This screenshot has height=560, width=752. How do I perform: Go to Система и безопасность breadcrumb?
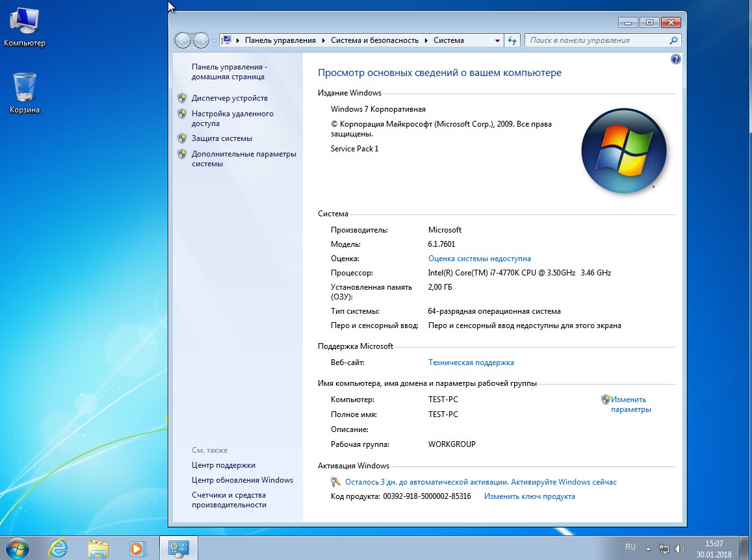[x=374, y=40]
